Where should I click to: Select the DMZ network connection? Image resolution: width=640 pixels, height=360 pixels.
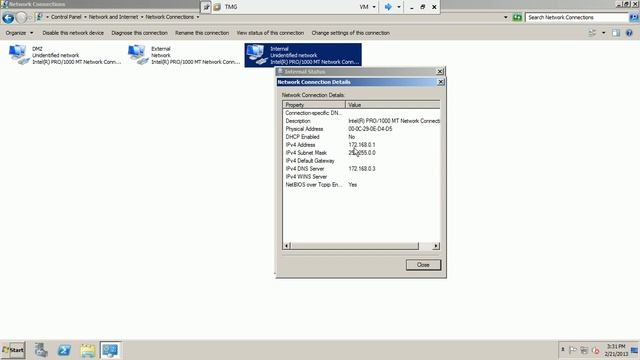click(x=65, y=55)
